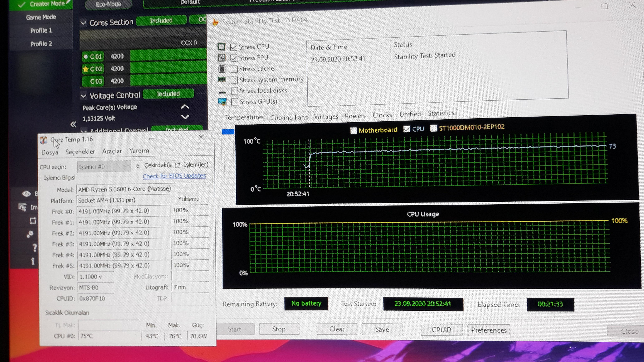The width and height of the screenshot is (644, 362).
Task: Select Game Mode in CTR
Action: click(x=41, y=17)
